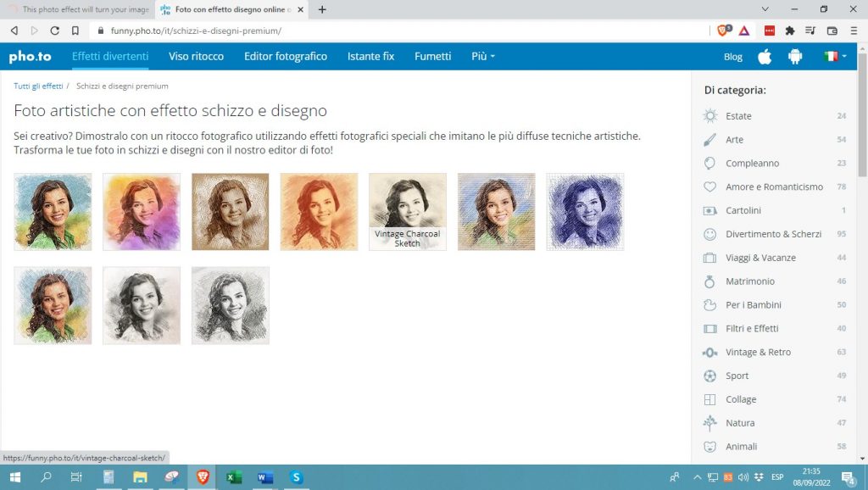Follow the Tutti gli effetti breadcrumb link
868x490 pixels.
(x=37, y=86)
